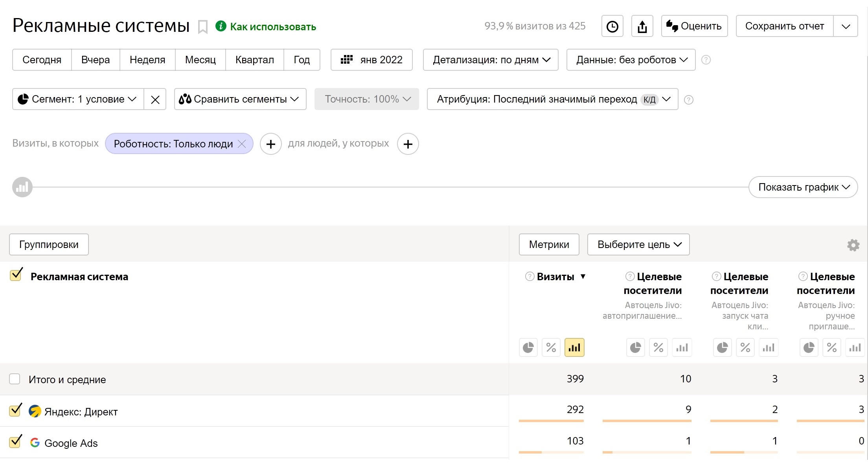Select pie chart view for Визиты

[528, 347]
